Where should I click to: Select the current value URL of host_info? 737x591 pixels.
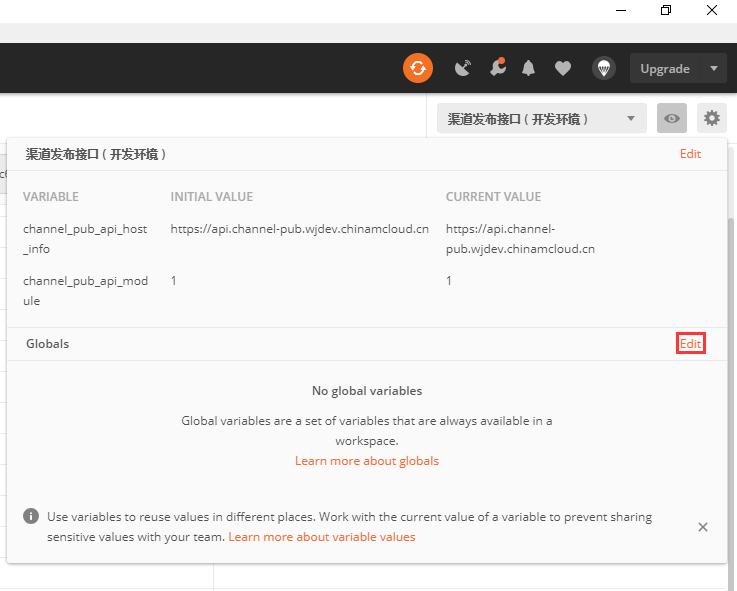click(520, 239)
